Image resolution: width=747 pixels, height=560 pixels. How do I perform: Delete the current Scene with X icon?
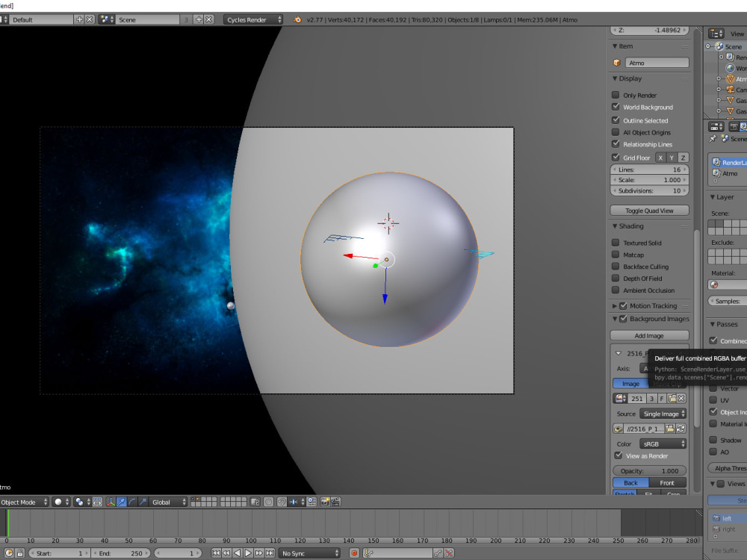[x=208, y=19]
